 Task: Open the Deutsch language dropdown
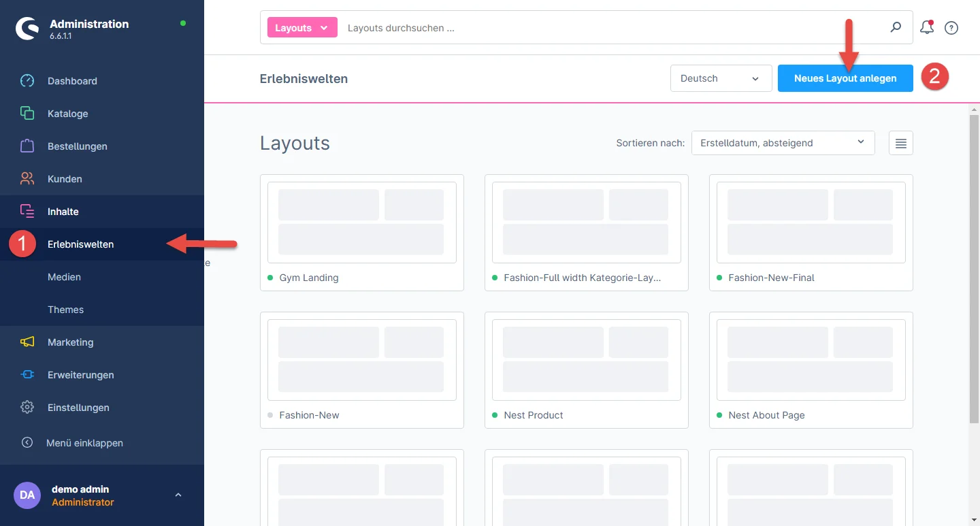(721, 78)
